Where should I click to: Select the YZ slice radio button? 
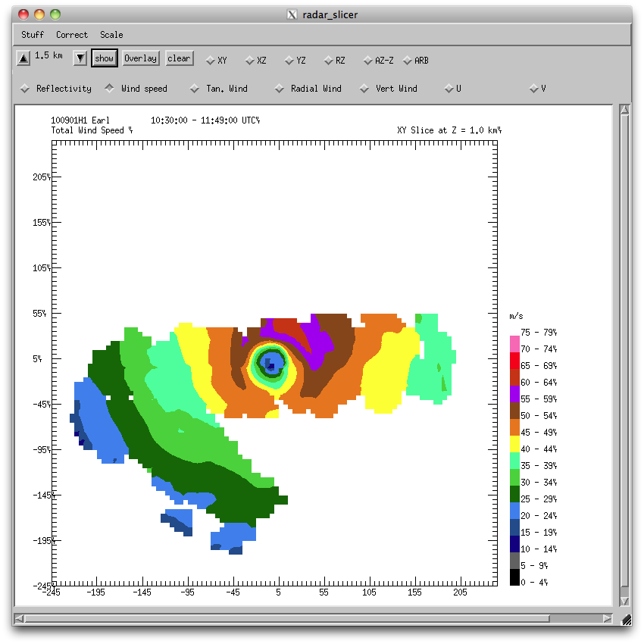[x=295, y=61]
